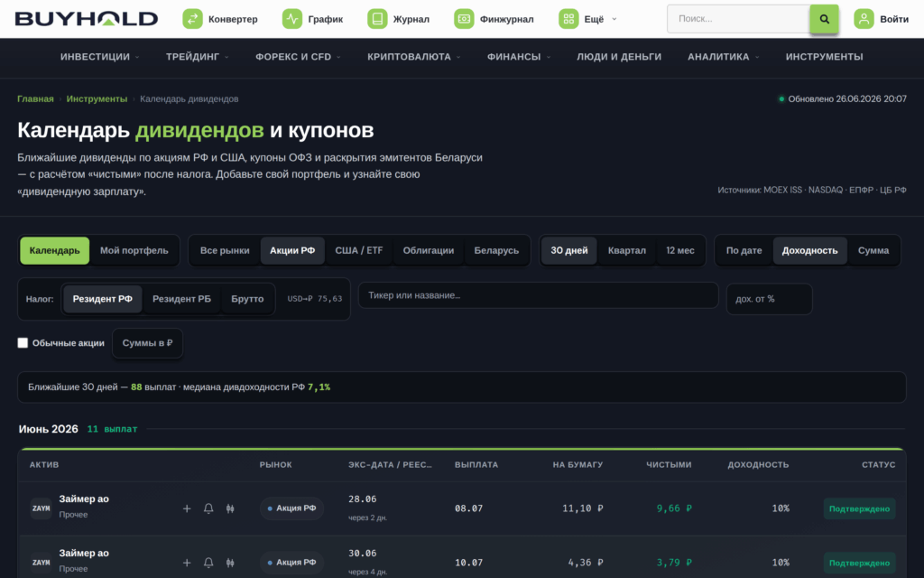924x578 pixels.
Task: Expand the КРИПТОВАЛЮТА menu
Action: click(413, 57)
